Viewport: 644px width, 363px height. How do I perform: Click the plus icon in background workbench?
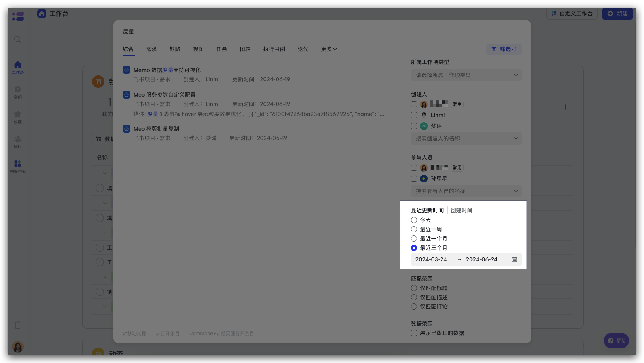pyautogui.click(x=565, y=107)
